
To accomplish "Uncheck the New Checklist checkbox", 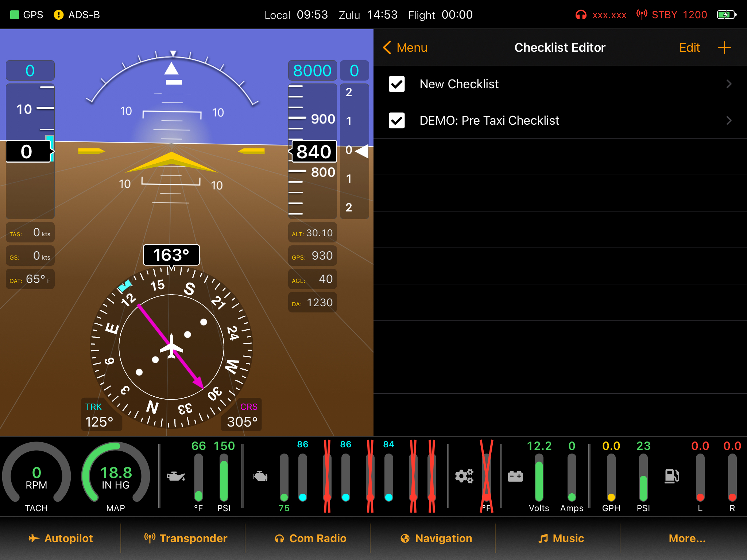I will coord(396,84).
